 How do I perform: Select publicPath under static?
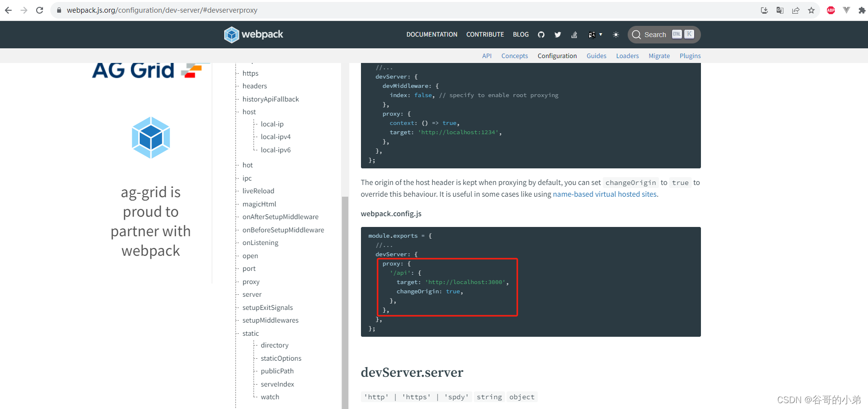277,371
